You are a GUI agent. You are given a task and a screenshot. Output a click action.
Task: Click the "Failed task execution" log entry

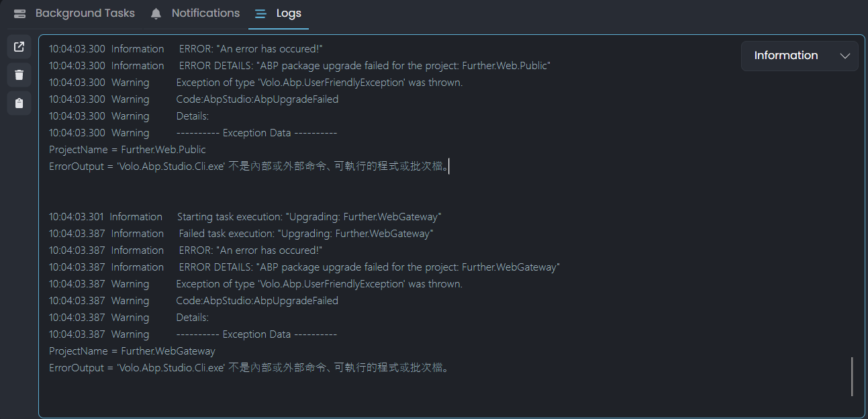pos(305,234)
